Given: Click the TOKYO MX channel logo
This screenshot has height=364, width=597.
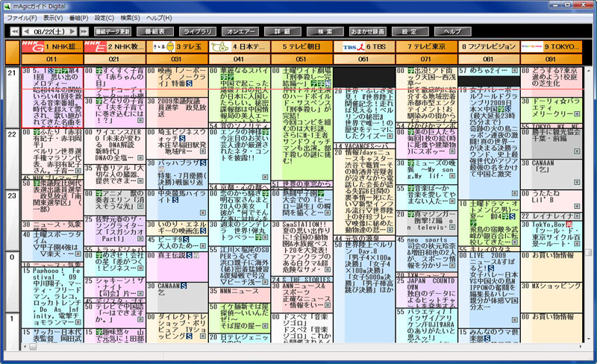Looking at the screenshot, I should (532, 46).
